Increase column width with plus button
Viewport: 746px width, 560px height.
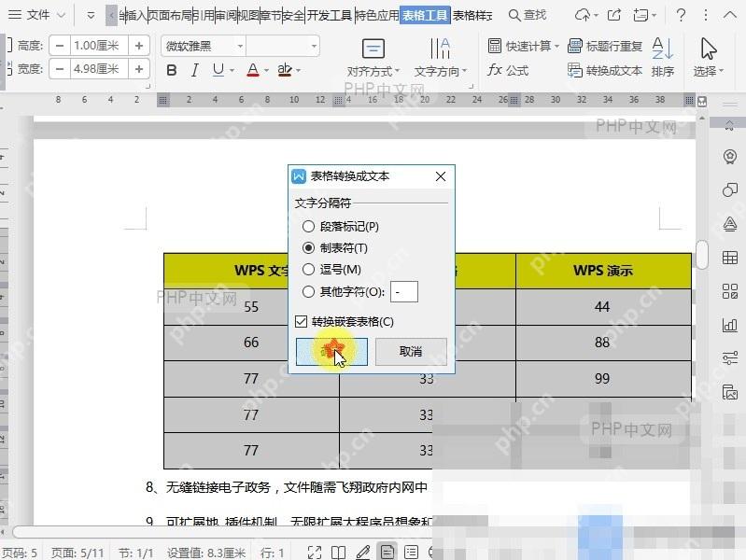139,69
